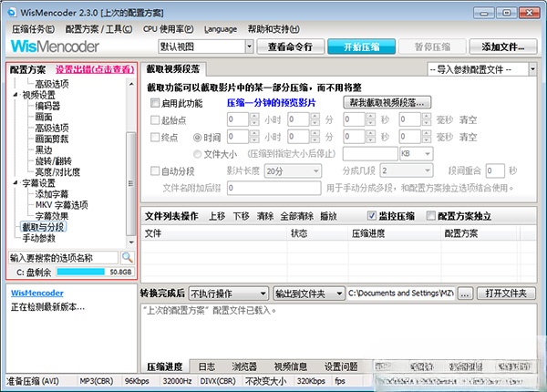Screen dimensions: 547x392
Task: Select the 文件大小 radio button
Action: tap(198, 154)
